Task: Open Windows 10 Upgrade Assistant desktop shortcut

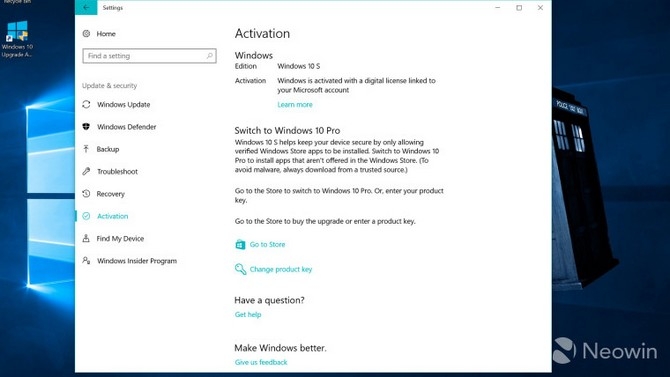Action: (x=17, y=39)
